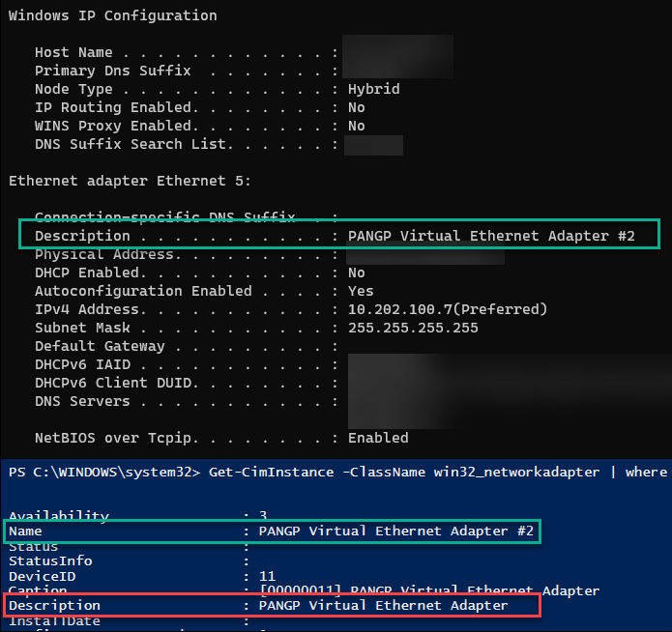Click the 'Caption' value starting with [00000011]

tap(429, 590)
